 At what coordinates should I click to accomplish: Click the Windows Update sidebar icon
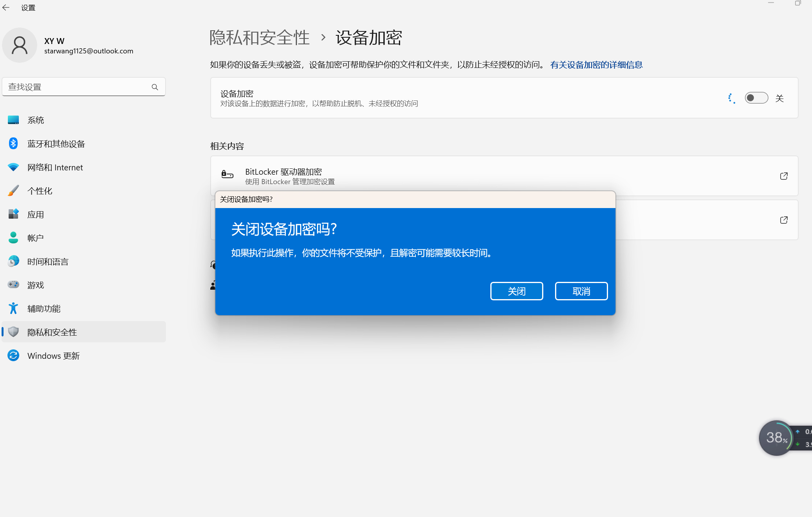13,356
